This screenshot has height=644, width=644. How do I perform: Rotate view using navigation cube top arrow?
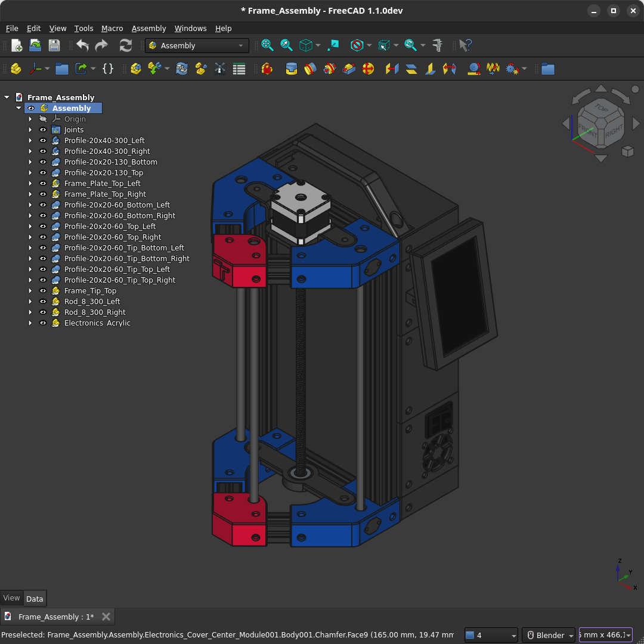tap(601, 89)
